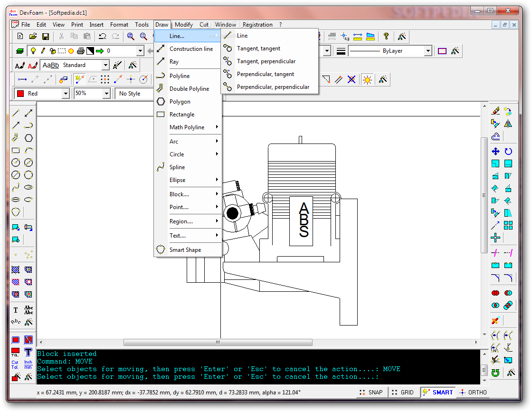
Task: Click the yellow question mark help icon
Action: pyautogui.click(x=386, y=36)
